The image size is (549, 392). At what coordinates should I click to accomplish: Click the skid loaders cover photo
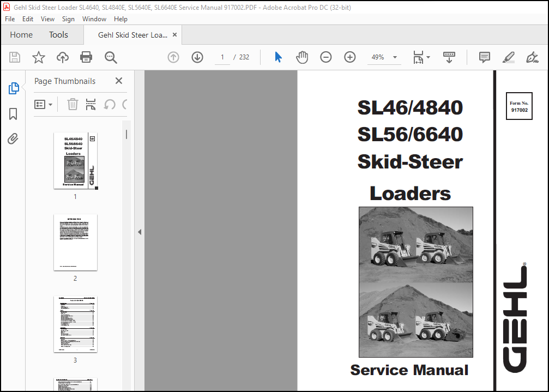point(416,282)
